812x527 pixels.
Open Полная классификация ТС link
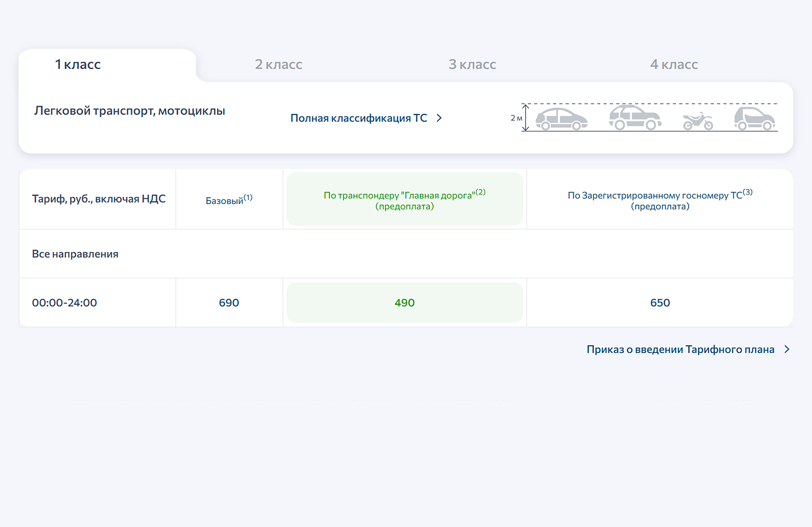[359, 118]
